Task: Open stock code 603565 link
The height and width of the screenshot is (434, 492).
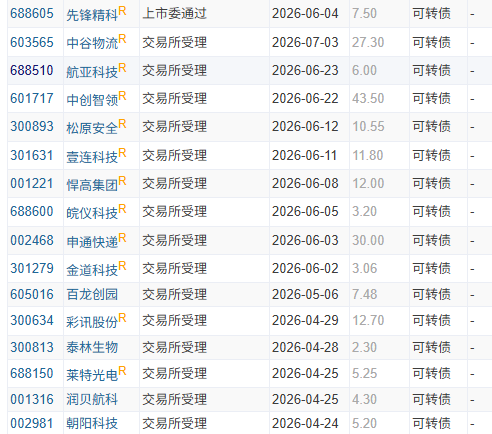Action: pyautogui.click(x=32, y=42)
